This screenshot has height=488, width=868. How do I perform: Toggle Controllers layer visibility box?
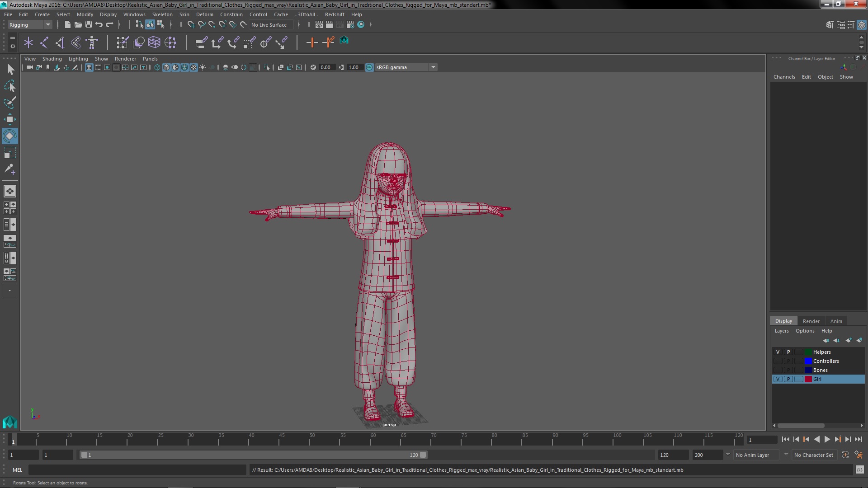click(x=778, y=361)
